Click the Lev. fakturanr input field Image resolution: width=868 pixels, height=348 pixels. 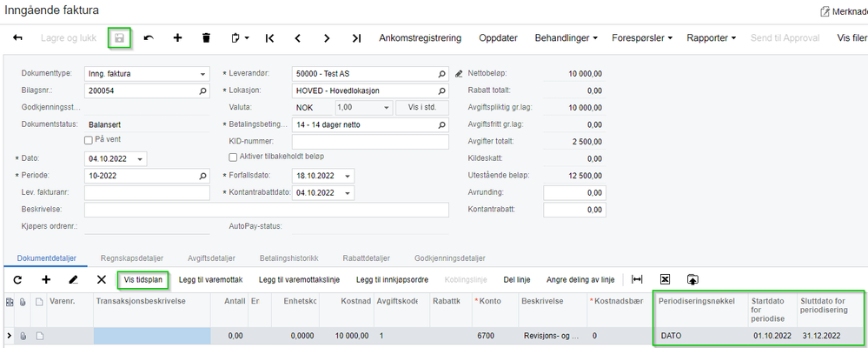coord(147,193)
